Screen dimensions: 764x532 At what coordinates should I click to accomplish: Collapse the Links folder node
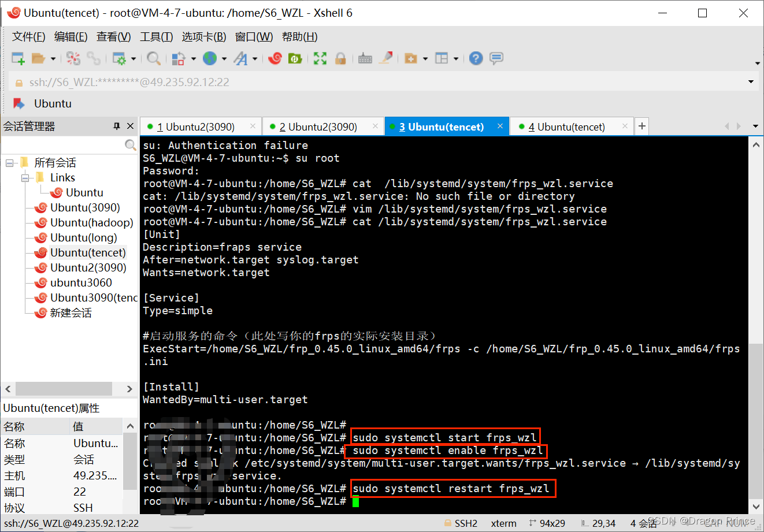point(25,178)
